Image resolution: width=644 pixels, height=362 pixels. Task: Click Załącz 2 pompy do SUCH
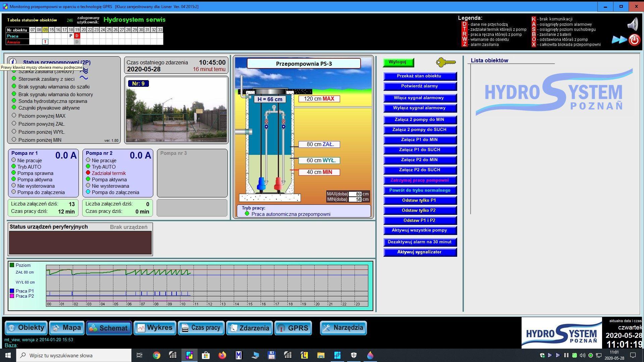point(420,130)
